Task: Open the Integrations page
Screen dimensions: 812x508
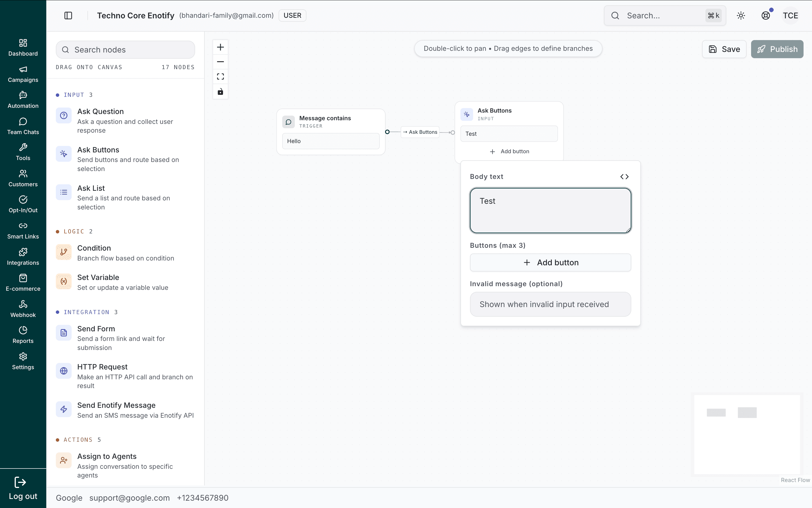Action: point(23,257)
